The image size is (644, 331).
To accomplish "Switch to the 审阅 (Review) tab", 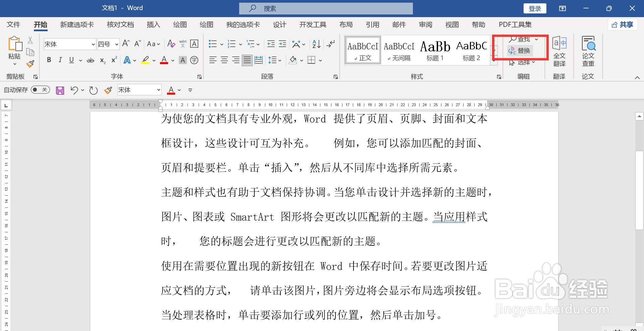I will (425, 25).
